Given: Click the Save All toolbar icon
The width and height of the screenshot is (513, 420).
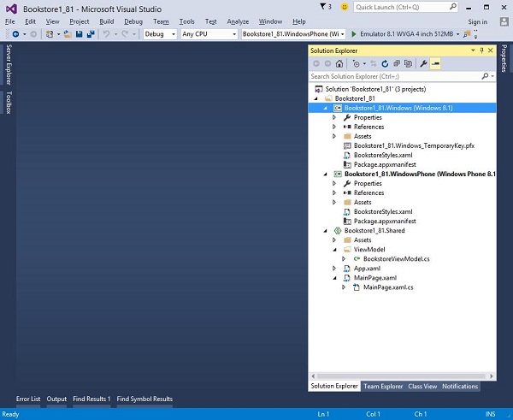Looking at the screenshot, I should [x=90, y=34].
